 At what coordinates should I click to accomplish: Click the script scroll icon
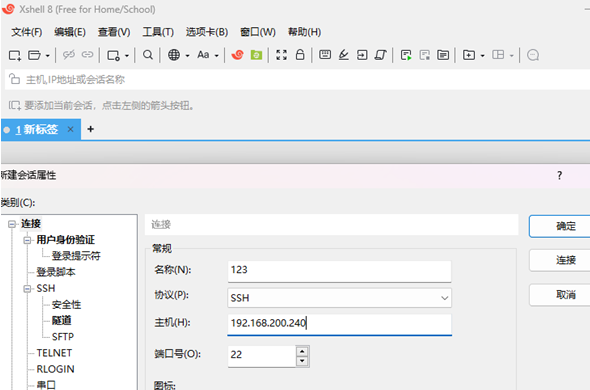pos(381,55)
